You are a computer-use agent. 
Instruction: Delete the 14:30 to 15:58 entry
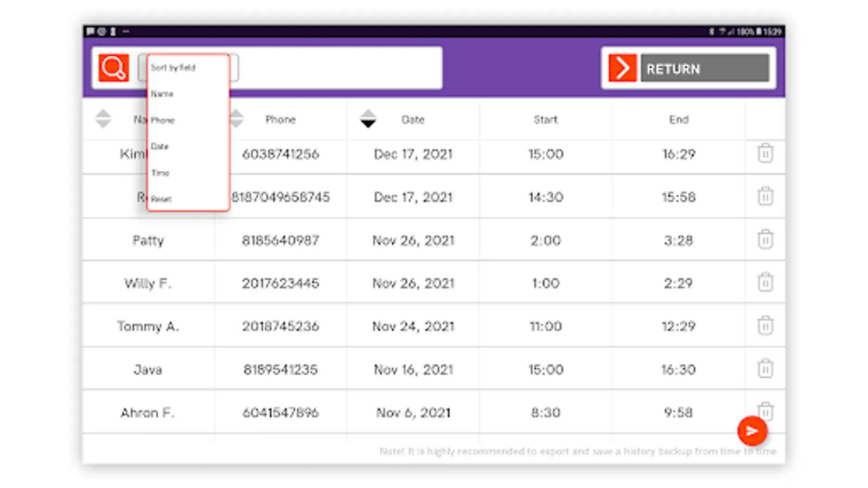[x=765, y=196]
